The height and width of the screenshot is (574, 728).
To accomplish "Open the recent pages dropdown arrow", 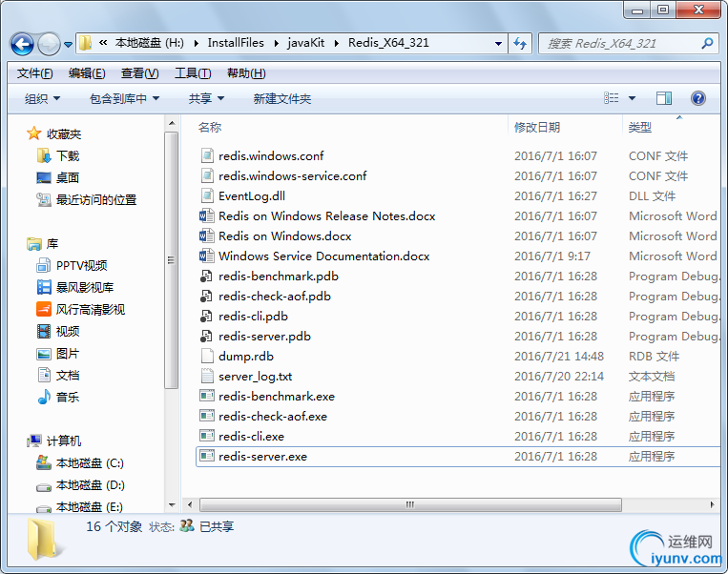I will 69,45.
